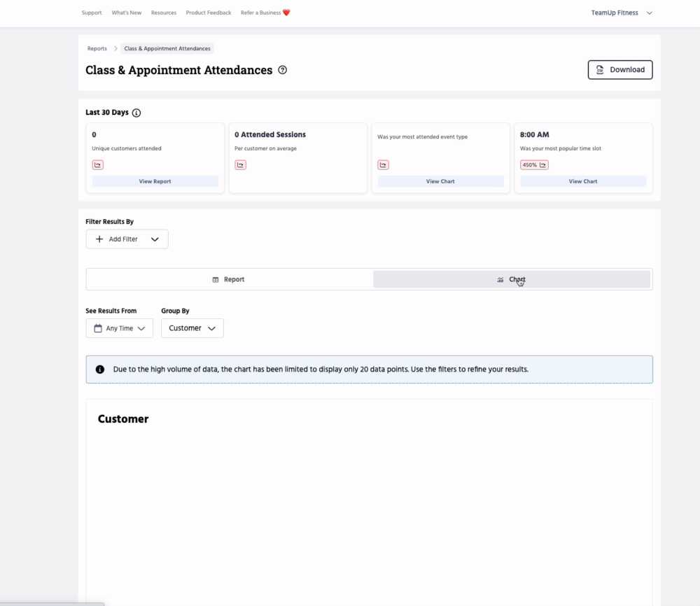
Task: Open the What's New link
Action: pos(126,13)
